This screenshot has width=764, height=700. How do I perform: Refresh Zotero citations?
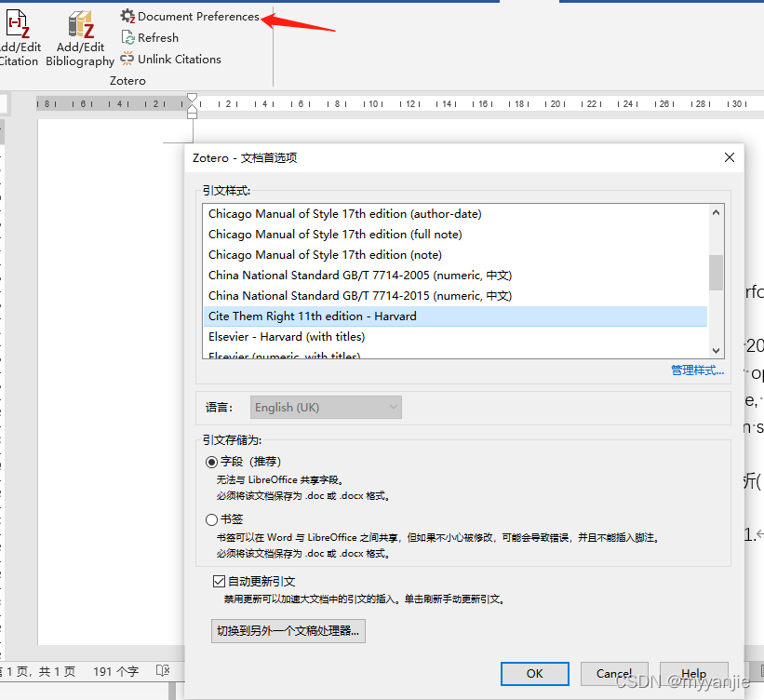coord(150,37)
